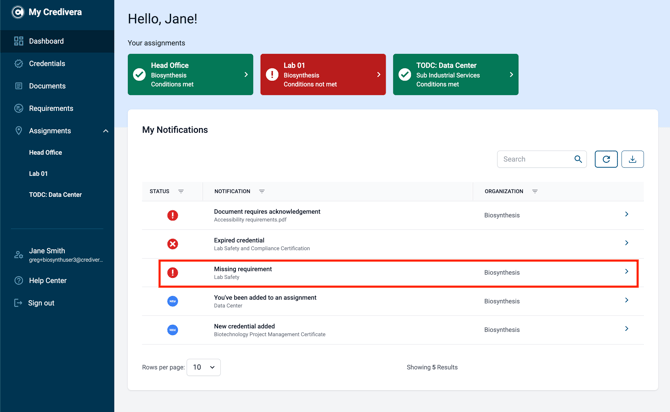670x412 pixels.
Task: Click the refresh notifications icon button
Action: pos(606,159)
